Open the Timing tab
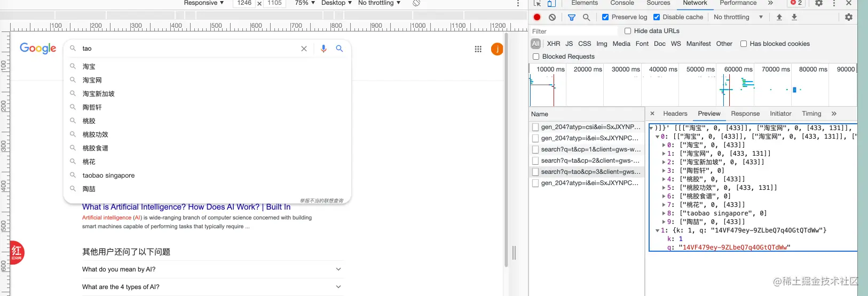868x296 pixels. 811,114
